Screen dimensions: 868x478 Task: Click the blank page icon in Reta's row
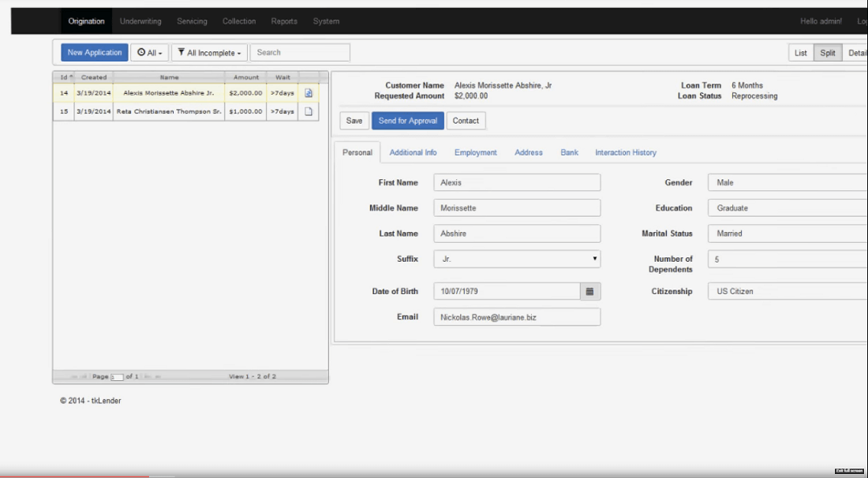[309, 112]
